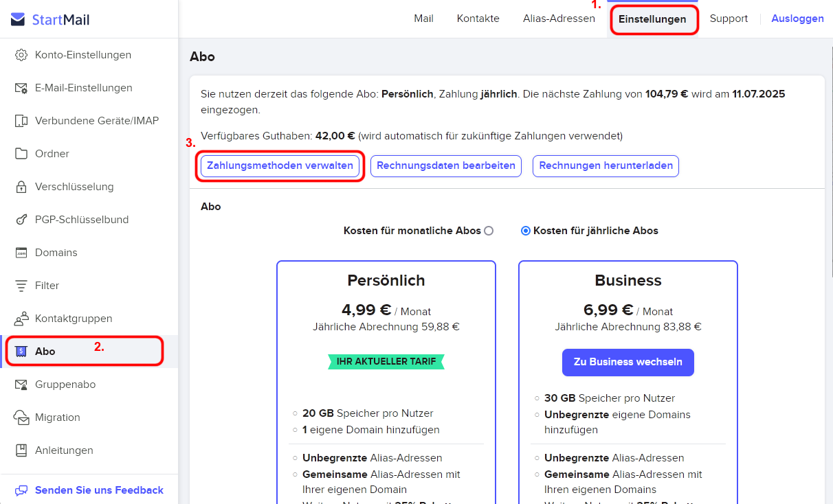Click Rechnungsdaten bearbeiten button
The width and height of the screenshot is (833, 504).
pyautogui.click(x=446, y=165)
